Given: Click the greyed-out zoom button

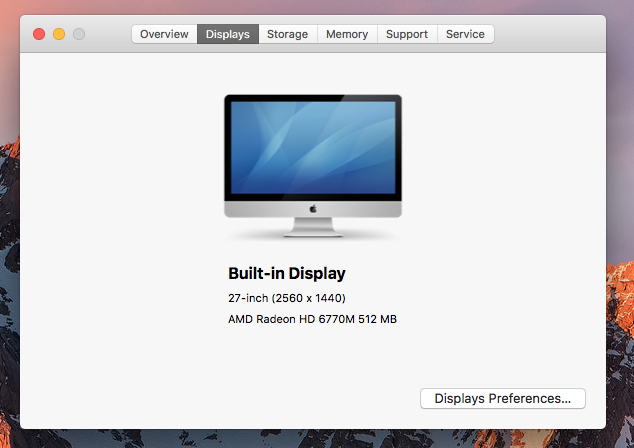Looking at the screenshot, I should [x=79, y=34].
